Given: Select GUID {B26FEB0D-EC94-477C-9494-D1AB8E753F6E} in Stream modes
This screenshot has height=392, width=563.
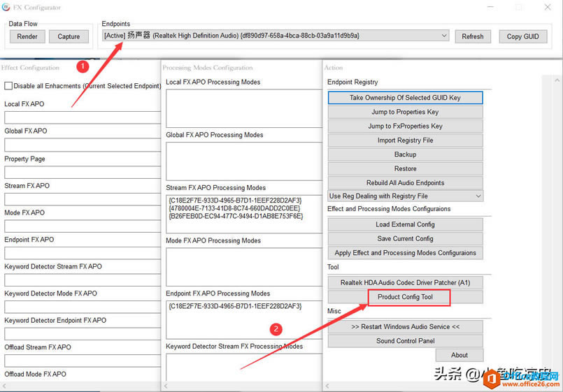Looking at the screenshot, I should [236, 216].
